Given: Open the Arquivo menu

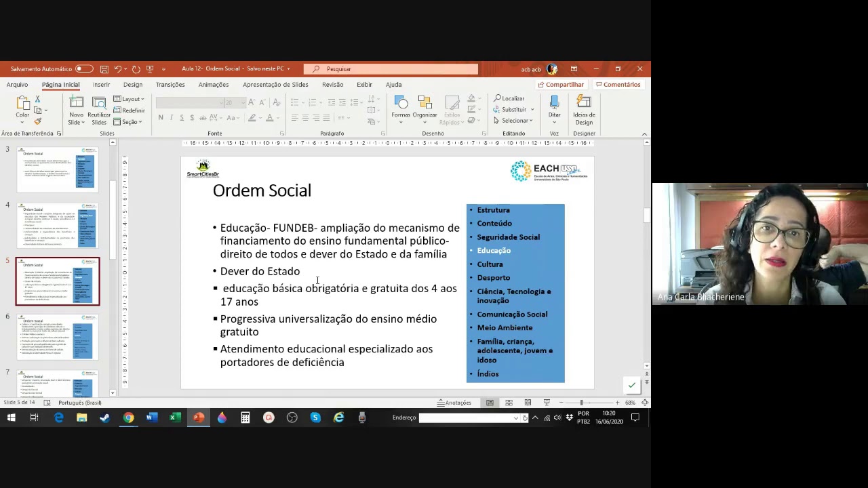Looking at the screenshot, I should 17,85.
